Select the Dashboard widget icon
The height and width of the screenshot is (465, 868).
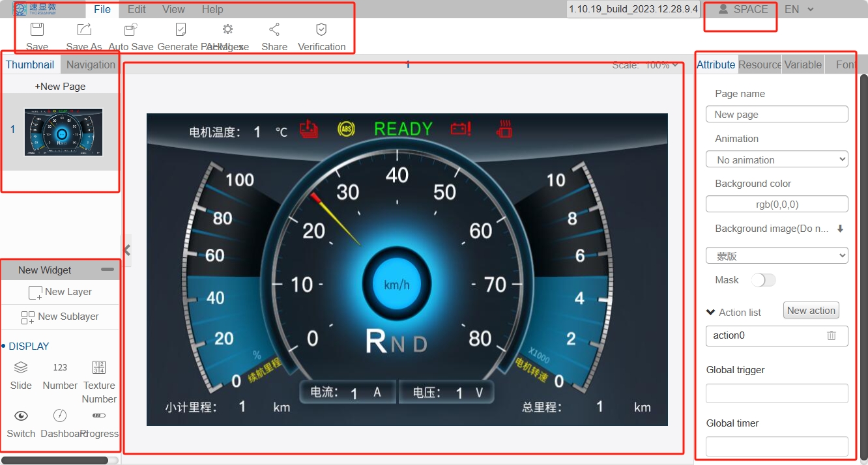[60, 416]
